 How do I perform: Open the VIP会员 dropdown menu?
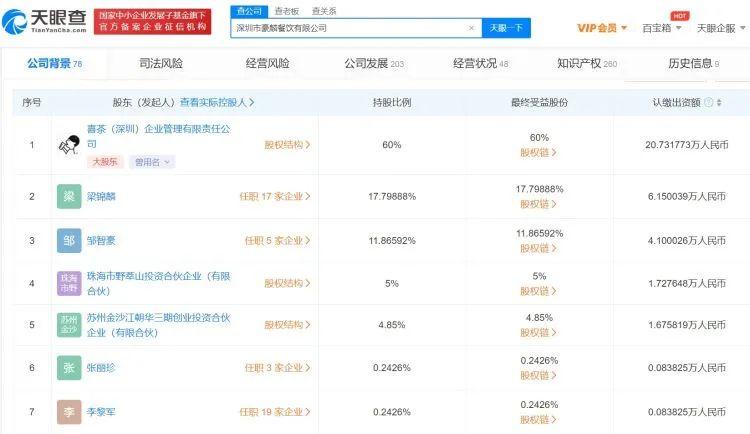[602, 28]
